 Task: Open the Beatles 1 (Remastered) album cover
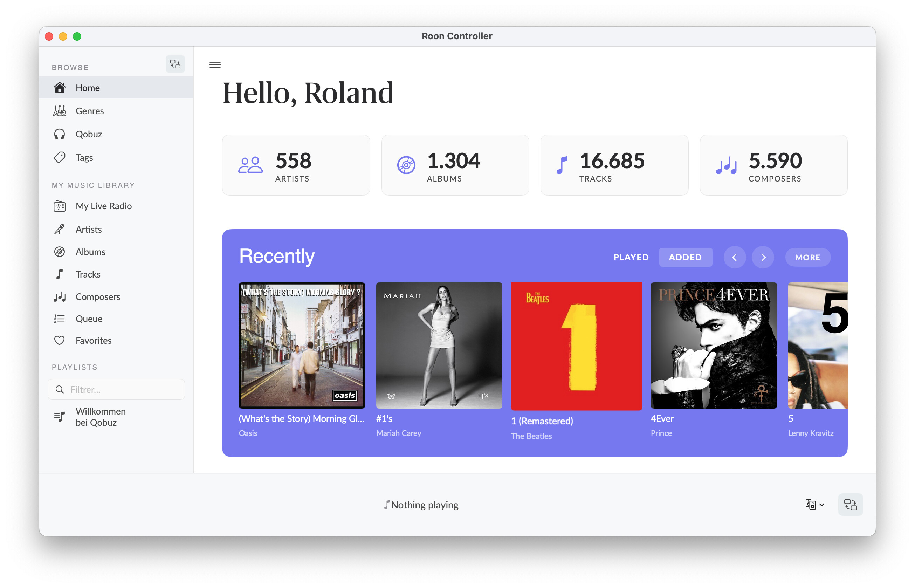tap(576, 346)
